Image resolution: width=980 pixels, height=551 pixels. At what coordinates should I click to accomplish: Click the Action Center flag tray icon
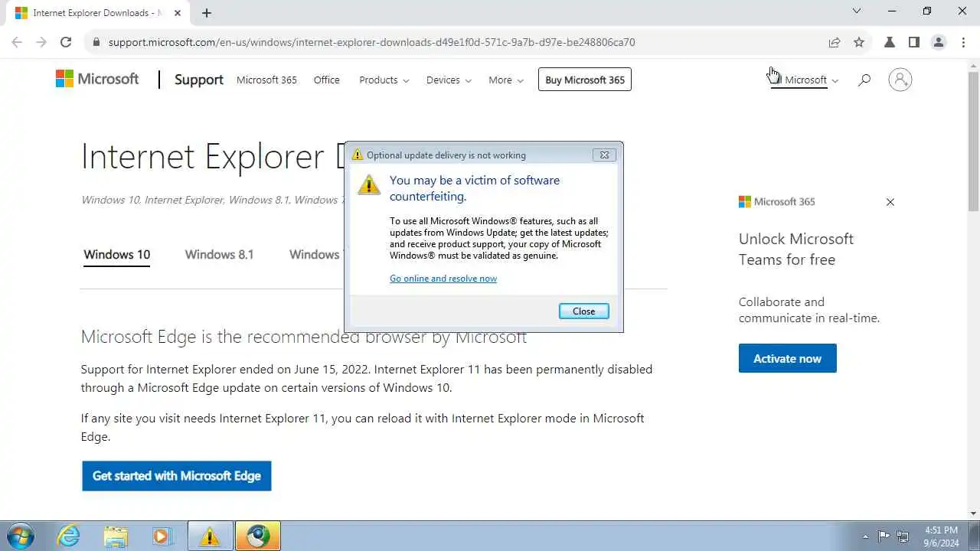pos(884,536)
